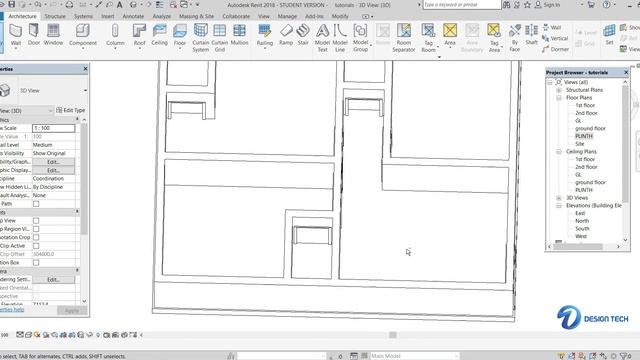Screen dimensions: 640x360
Task: Open the 3D View type selector dropdown
Action: coord(85,90)
